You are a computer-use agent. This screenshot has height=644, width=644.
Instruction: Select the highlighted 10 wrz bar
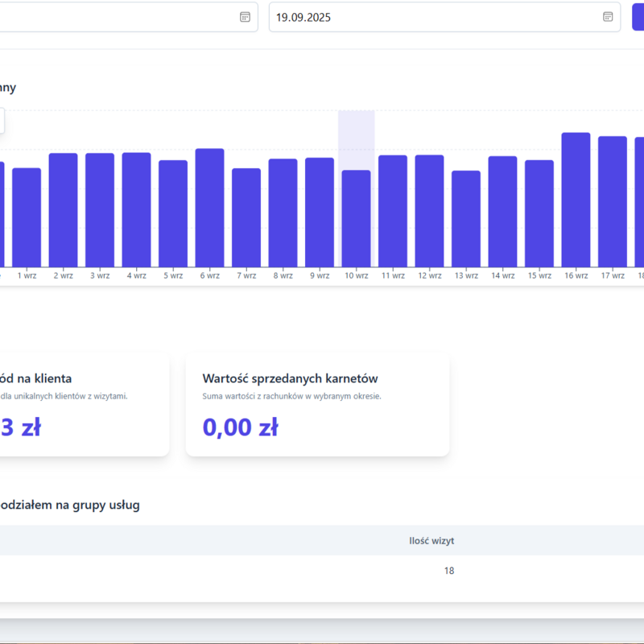(356, 217)
